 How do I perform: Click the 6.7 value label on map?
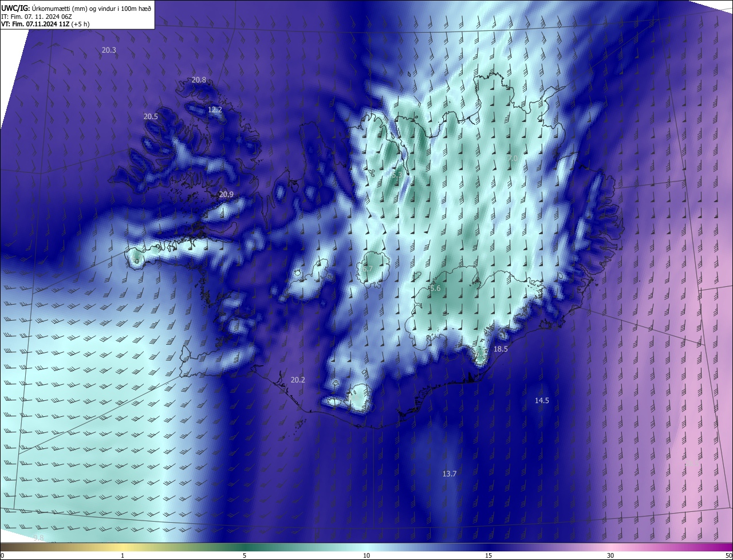pyautogui.click(x=367, y=269)
